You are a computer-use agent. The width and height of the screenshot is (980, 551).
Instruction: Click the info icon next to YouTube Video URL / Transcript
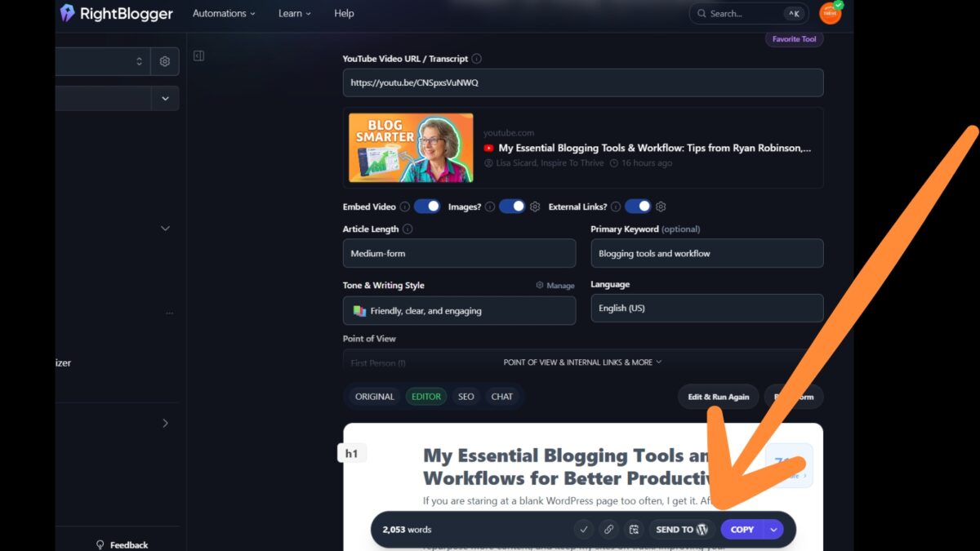coord(477,59)
